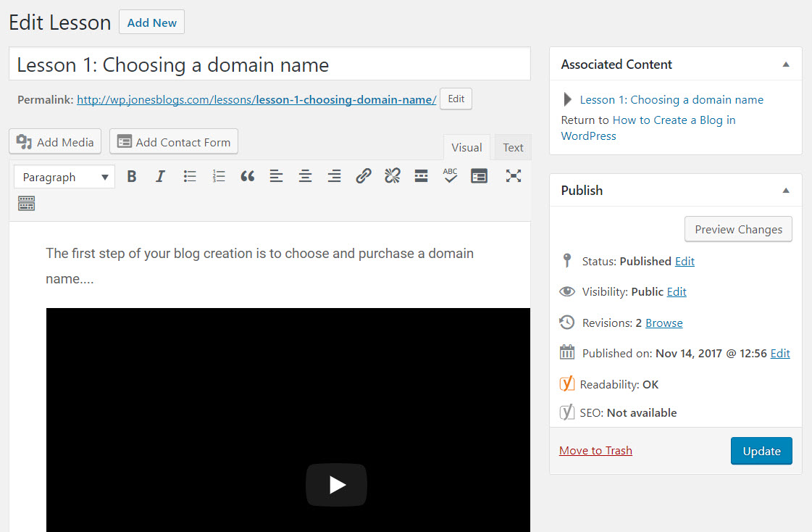Switch to the Visual editor tab

tap(466, 148)
